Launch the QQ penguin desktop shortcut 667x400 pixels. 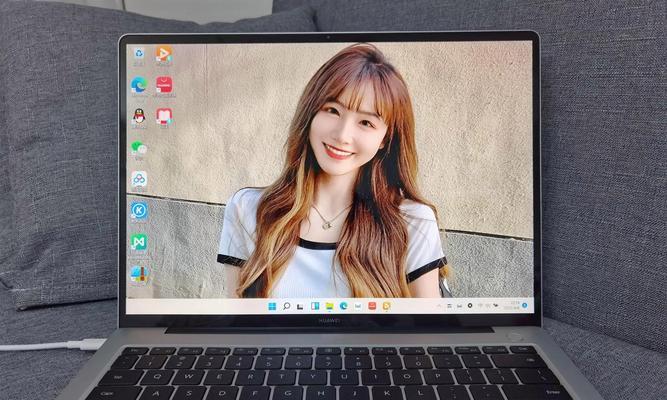click(x=139, y=118)
